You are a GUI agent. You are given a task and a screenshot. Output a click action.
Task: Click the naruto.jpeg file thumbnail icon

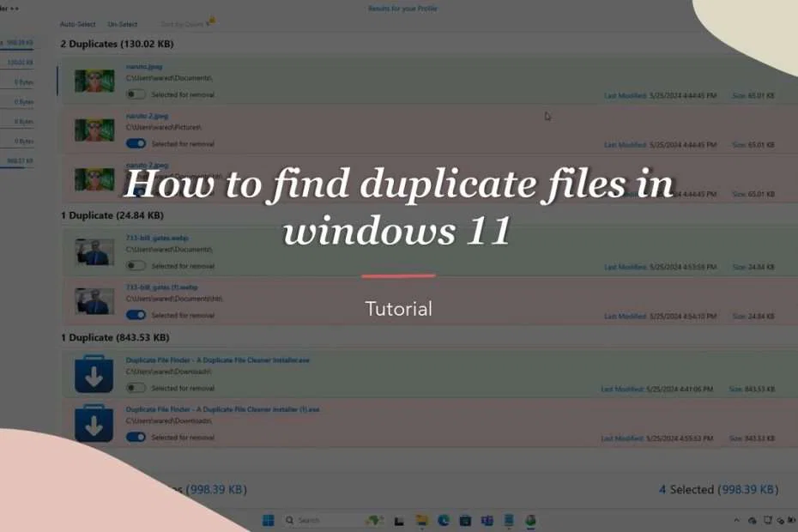click(93, 82)
